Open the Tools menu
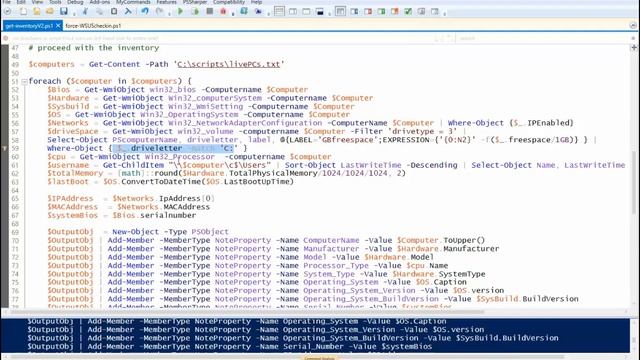 tap(55, 2)
